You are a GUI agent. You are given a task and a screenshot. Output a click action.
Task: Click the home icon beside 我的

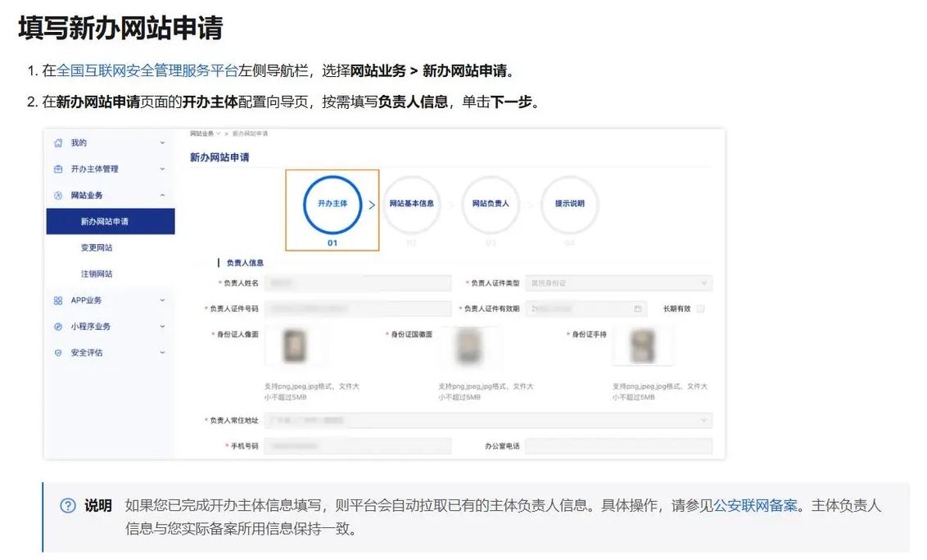click(58, 143)
